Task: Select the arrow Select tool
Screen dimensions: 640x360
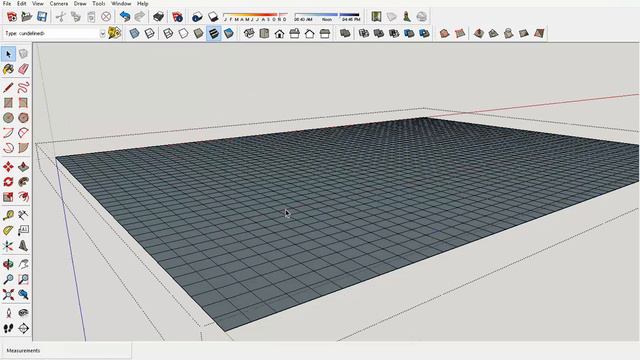Action: tap(8, 54)
